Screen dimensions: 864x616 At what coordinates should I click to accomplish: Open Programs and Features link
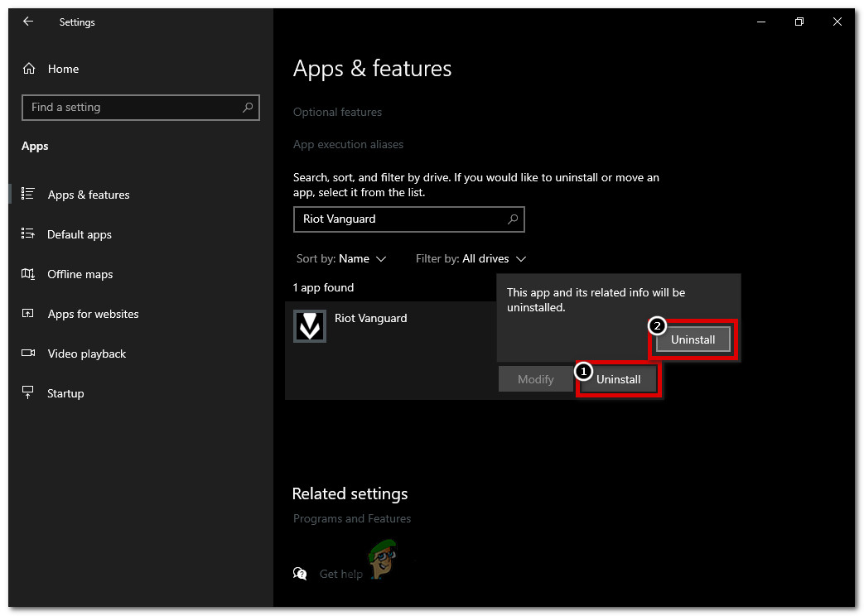(x=352, y=518)
